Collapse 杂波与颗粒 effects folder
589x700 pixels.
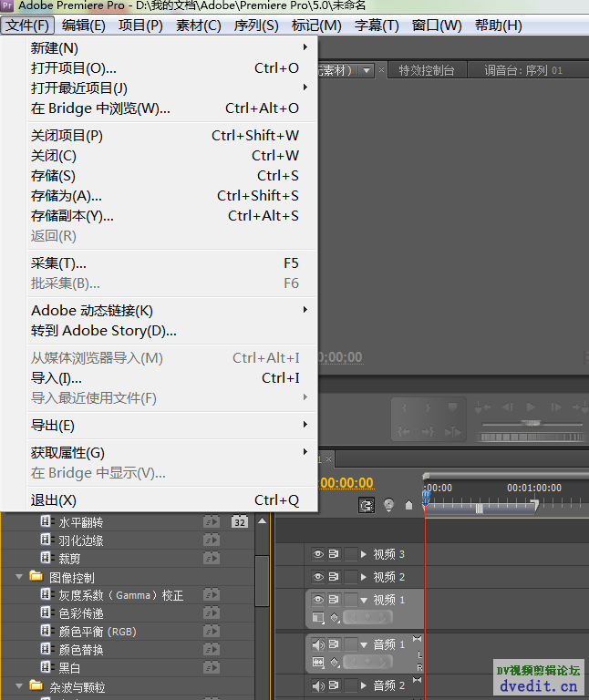(x=19, y=685)
